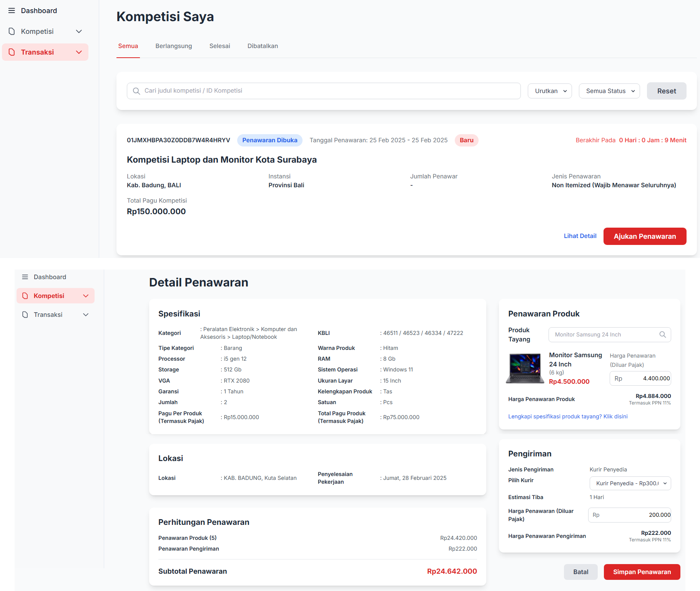Click the laptop product thumbnail image
Image resolution: width=700 pixels, height=591 pixels.
pyautogui.click(x=525, y=368)
